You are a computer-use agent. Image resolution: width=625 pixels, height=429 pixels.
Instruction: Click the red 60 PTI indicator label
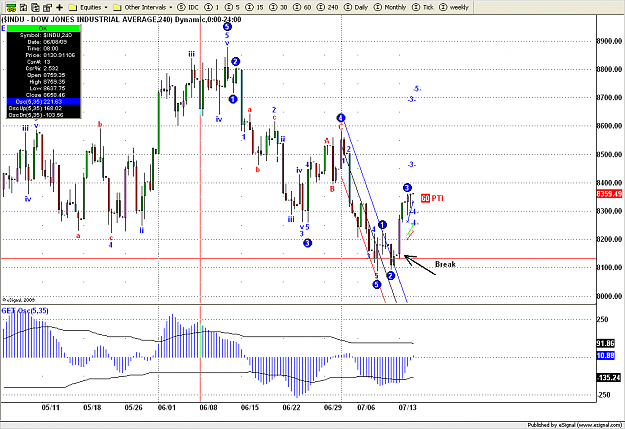point(432,198)
